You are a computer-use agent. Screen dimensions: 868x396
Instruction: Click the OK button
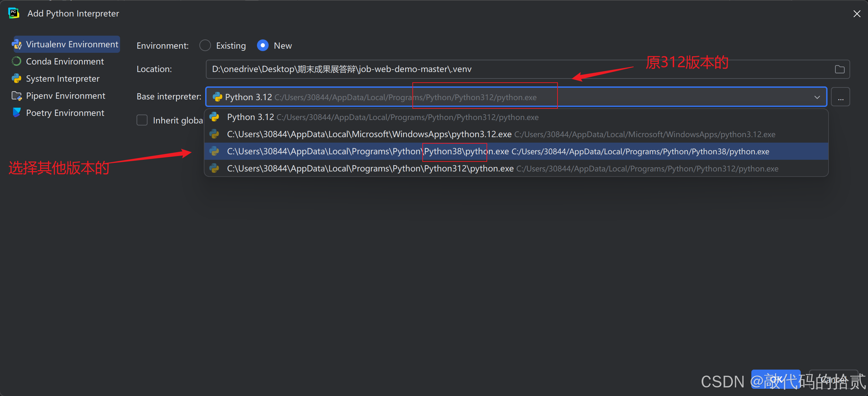775,379
